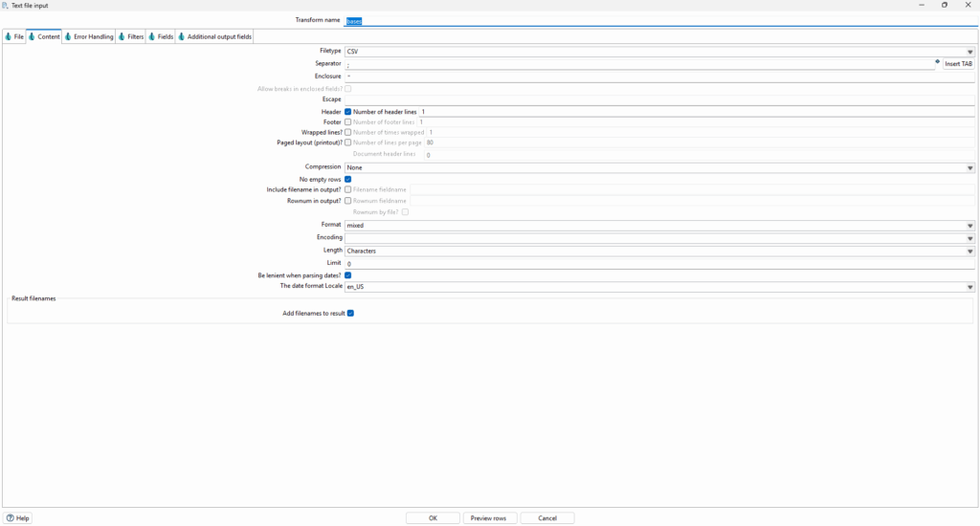
Task: Enable Rownum in output checkbox
Action: point(348,201)
